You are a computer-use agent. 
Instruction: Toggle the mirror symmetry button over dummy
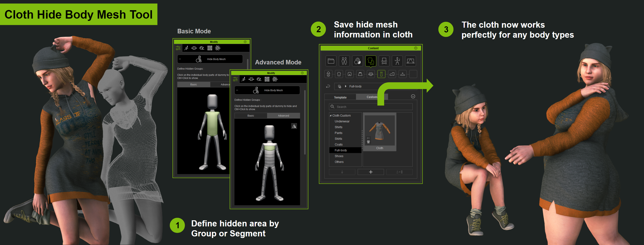coord(294,126)
